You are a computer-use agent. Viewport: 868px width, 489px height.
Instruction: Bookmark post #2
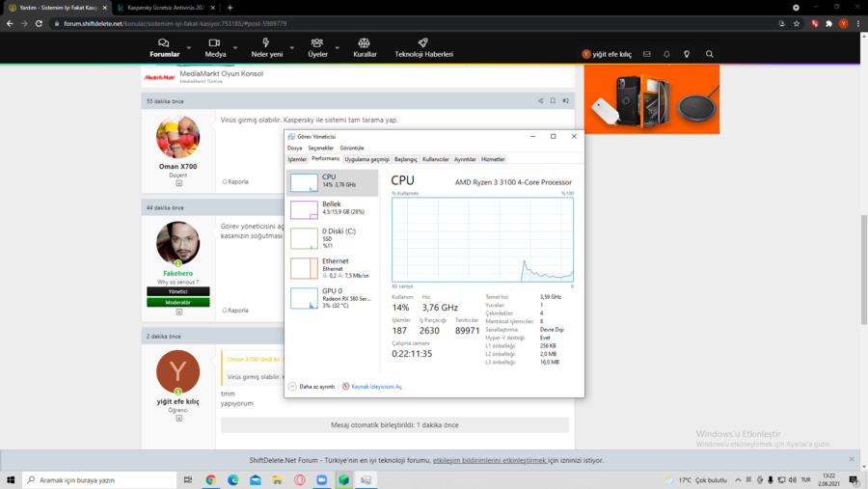point(553,101)
